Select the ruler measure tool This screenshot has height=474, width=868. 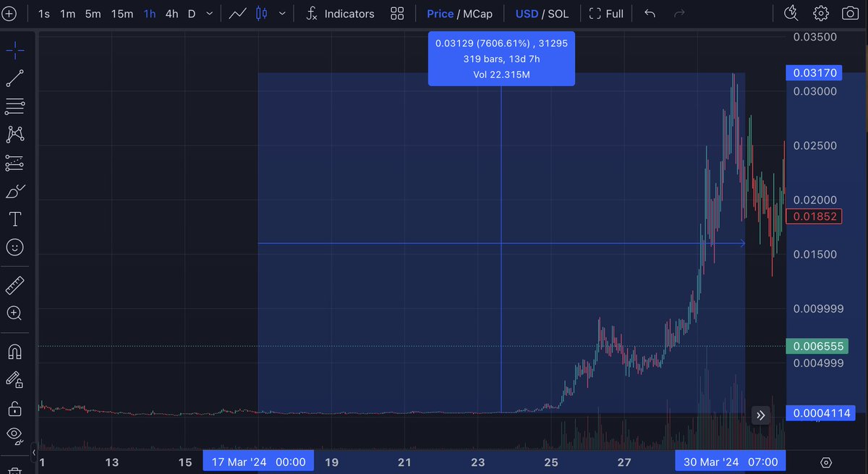pyautogui.click(x=14, y=286)
